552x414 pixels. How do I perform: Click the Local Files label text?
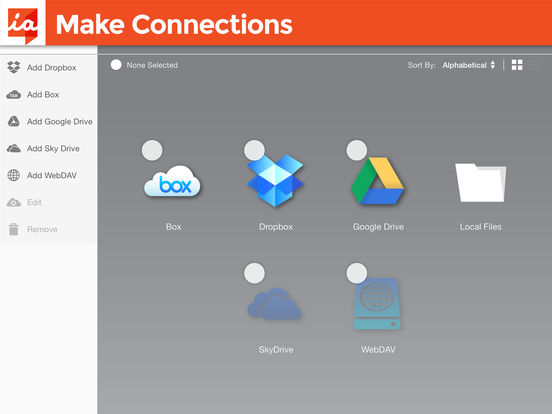pos(481,227)
